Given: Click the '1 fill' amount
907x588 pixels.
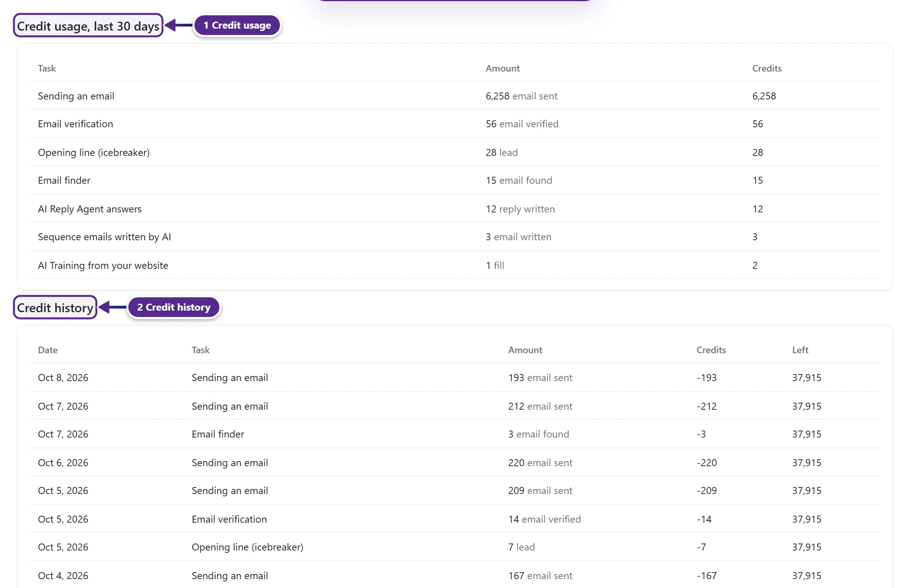Looking at the screenshot, I should [x=495, y=265].
